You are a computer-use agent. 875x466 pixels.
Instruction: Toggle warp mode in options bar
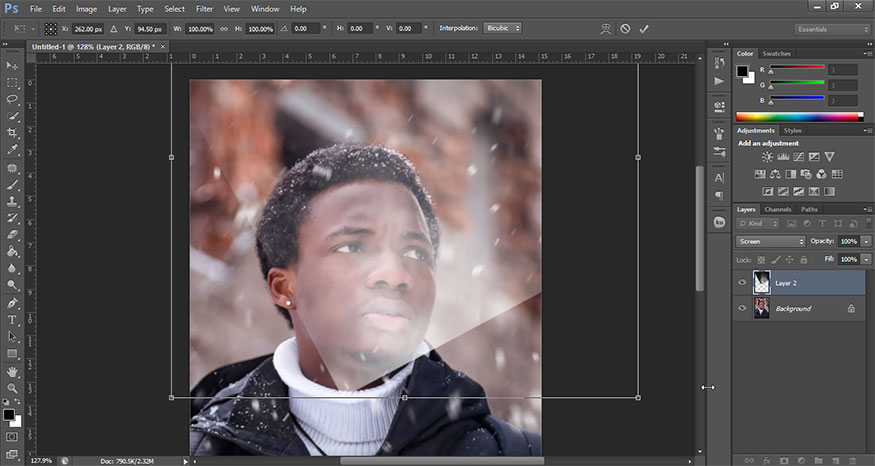pyautogui.click(x=605, y=28)
